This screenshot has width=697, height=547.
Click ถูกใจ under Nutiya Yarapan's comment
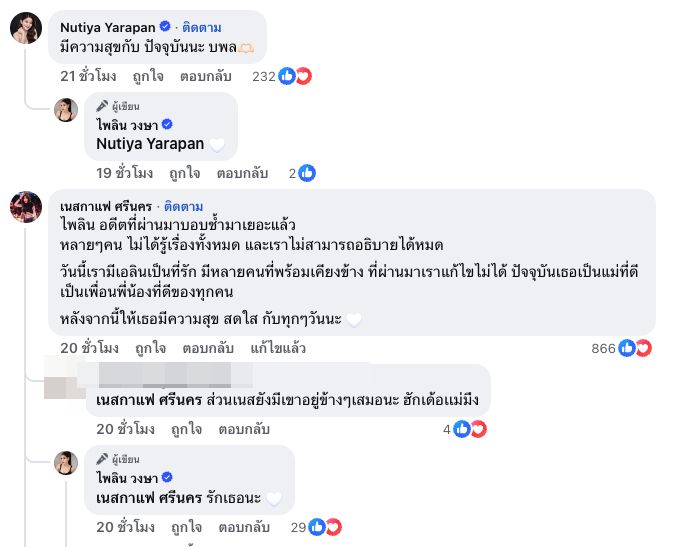click(x=150, y=76)
